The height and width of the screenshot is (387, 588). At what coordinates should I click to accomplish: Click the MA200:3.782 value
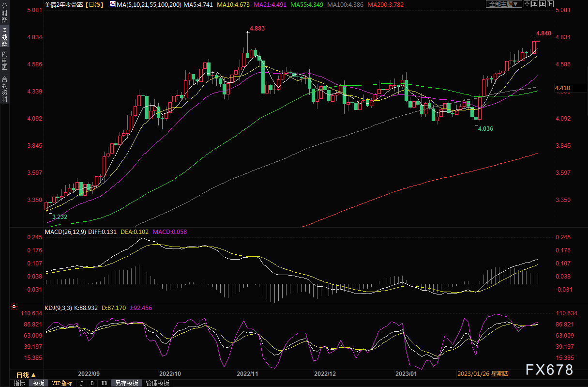(385, 4)
